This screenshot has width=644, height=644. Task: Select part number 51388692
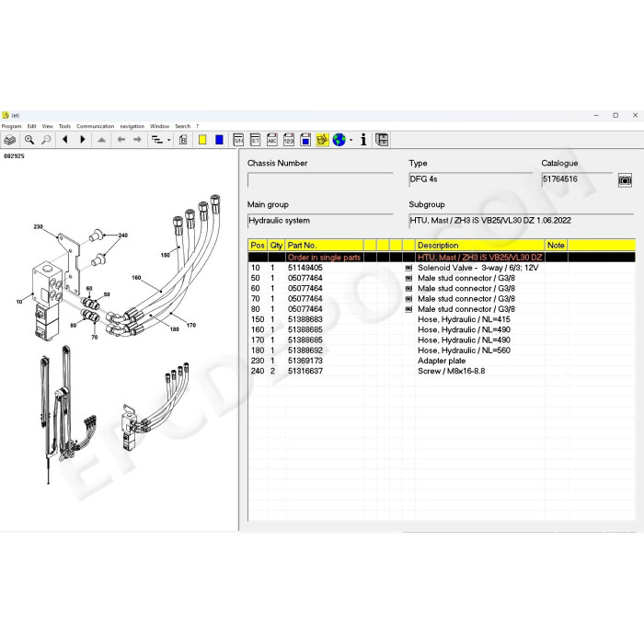click(x=305, y=351)
